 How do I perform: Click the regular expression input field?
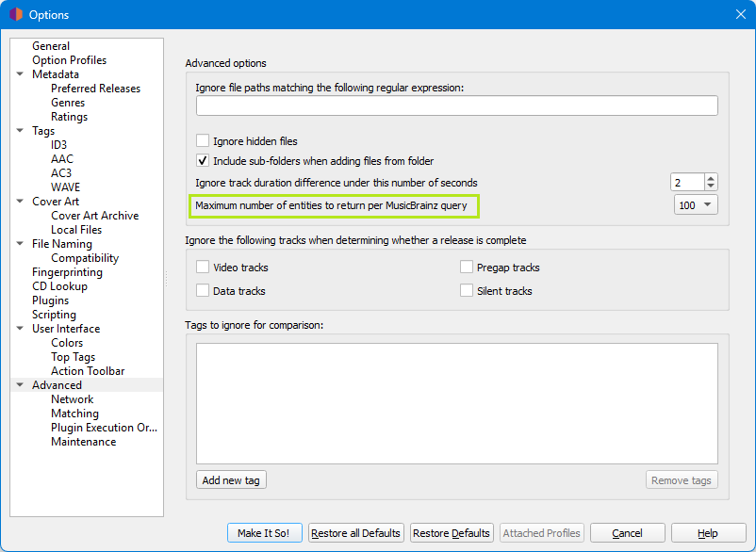456,106
